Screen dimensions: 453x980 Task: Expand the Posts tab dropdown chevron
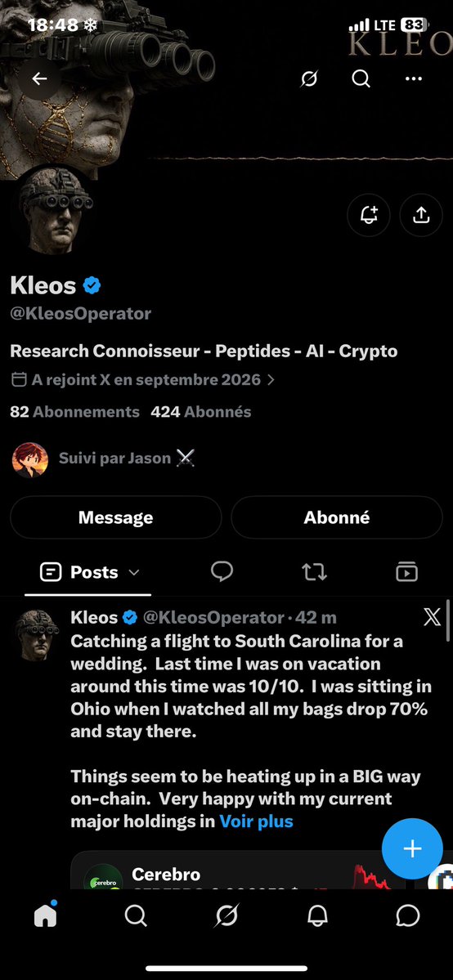click(134, 572)
